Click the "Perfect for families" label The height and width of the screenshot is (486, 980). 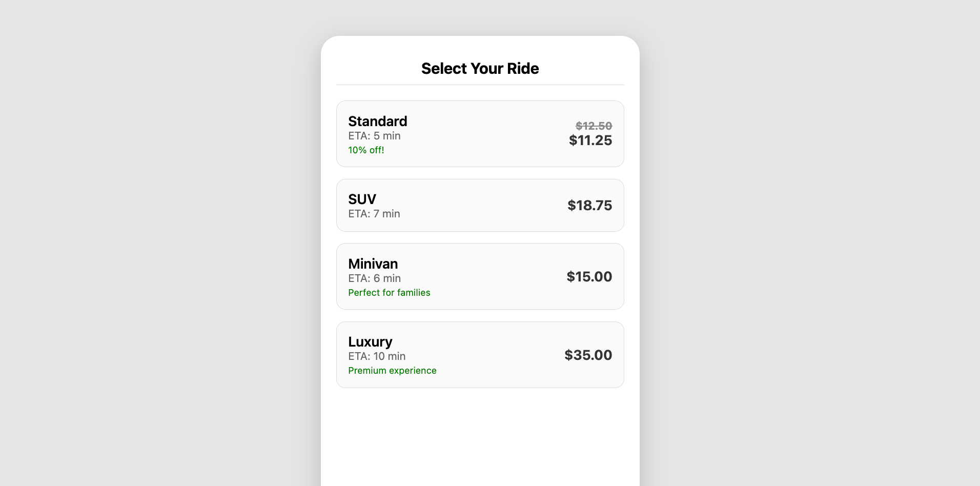pyautogui.click(x=389, y=293)
